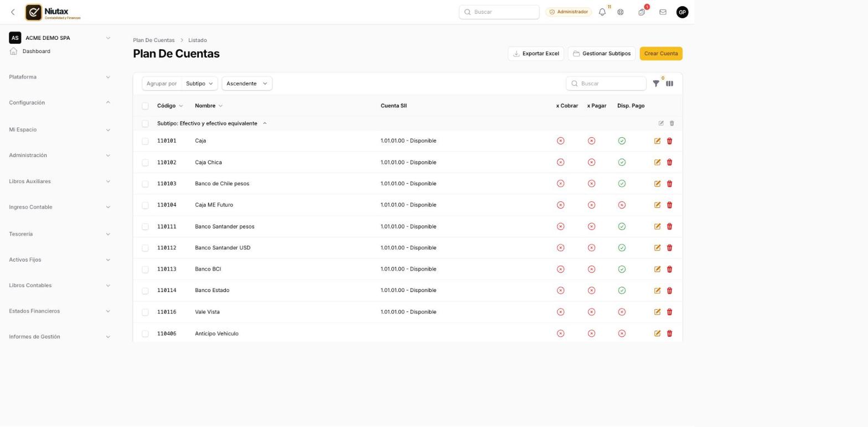Open the documents icon with the red badge
Image resolution: width=868 pixels, height=427 pixels.
point(642,12)
